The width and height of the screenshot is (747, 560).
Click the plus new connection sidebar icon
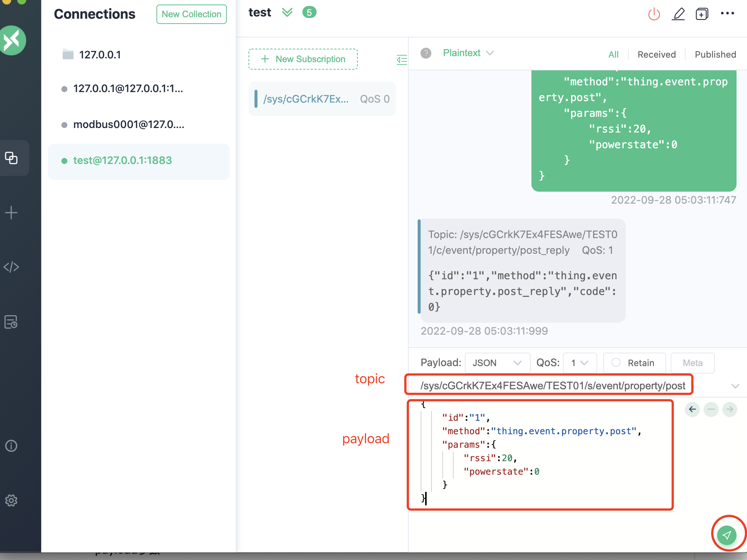click(x=11, y=213)
